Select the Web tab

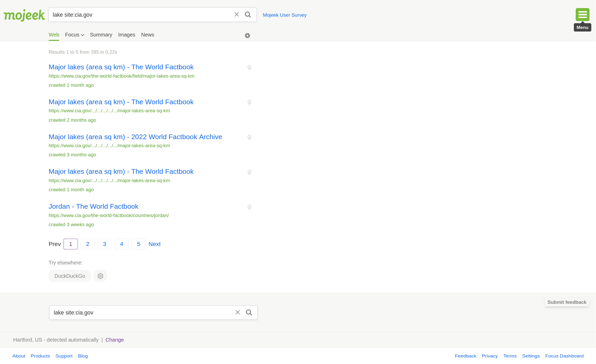(x=54, y=35)
